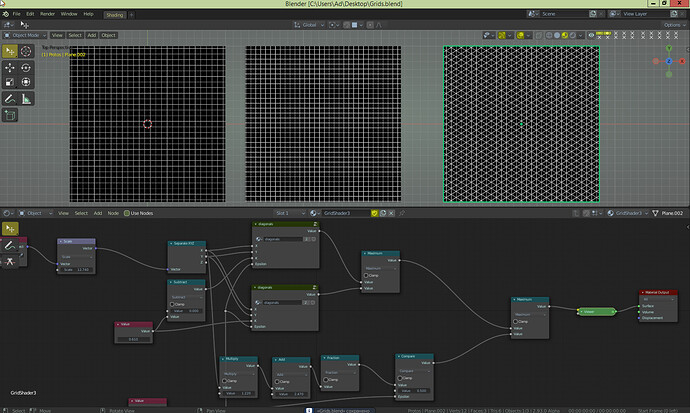Select the Links Cut tool in node editor
This screenshot has height=413, width=690.
tap(10, 262)
